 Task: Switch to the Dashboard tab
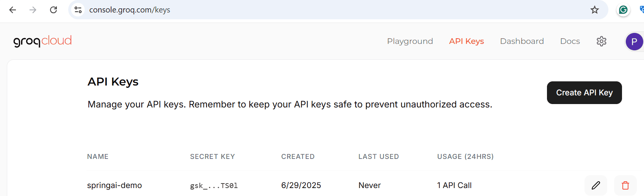[522, 41]
